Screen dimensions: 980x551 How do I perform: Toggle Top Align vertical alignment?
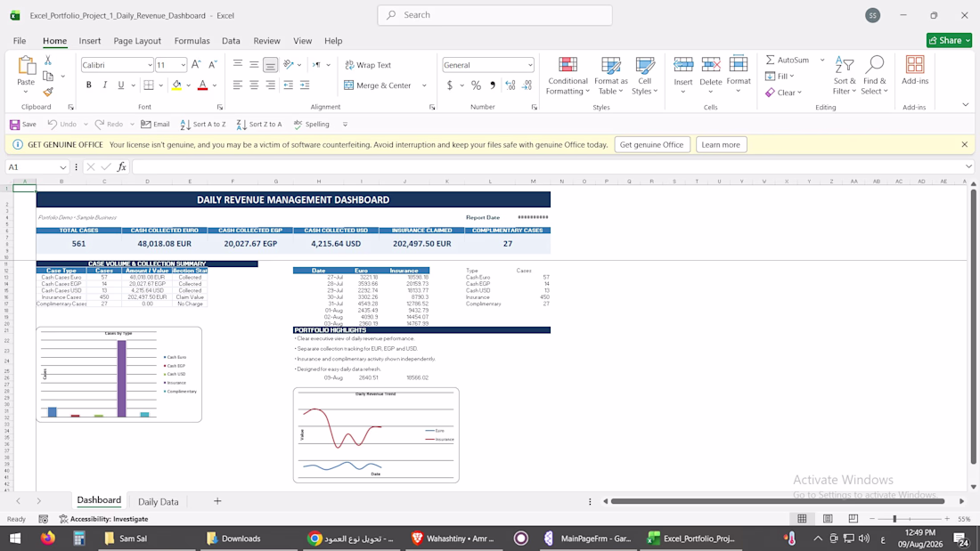(x=238, y=64)
